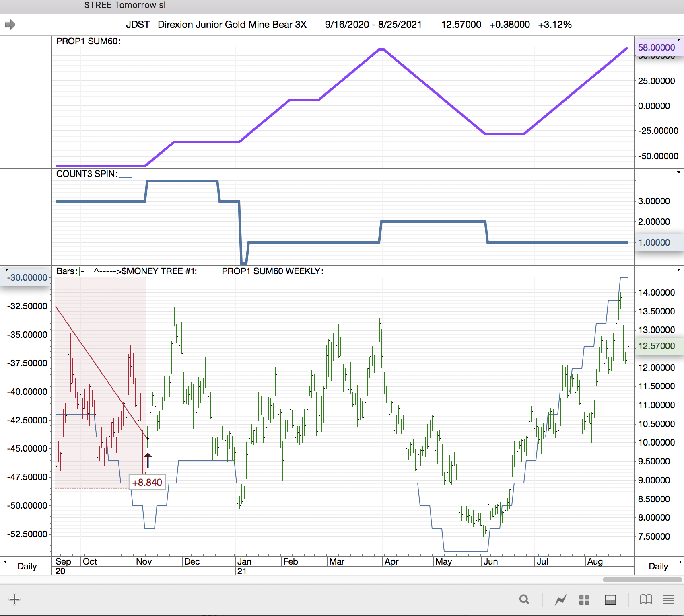Expand the left Daily timeframe dropdown arrow
This screenshot has width=684, height=616.
tap(5, 561)
